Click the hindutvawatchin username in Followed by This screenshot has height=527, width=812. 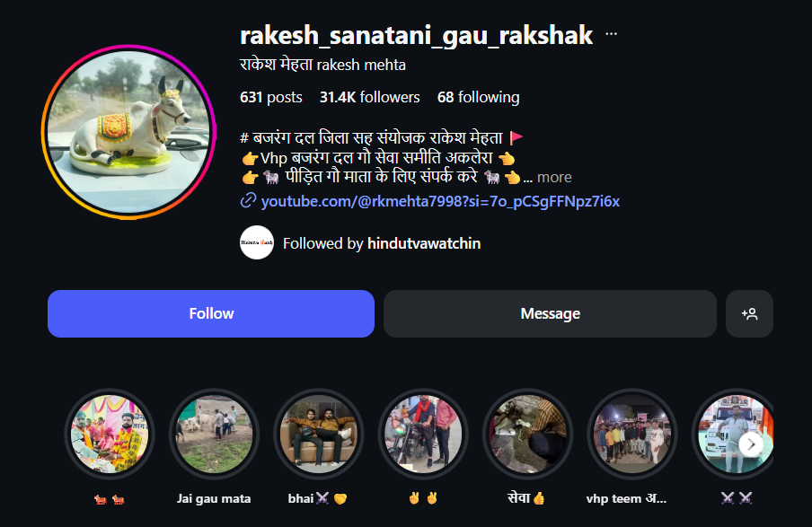pyautogui.click(x=424, y=243)
